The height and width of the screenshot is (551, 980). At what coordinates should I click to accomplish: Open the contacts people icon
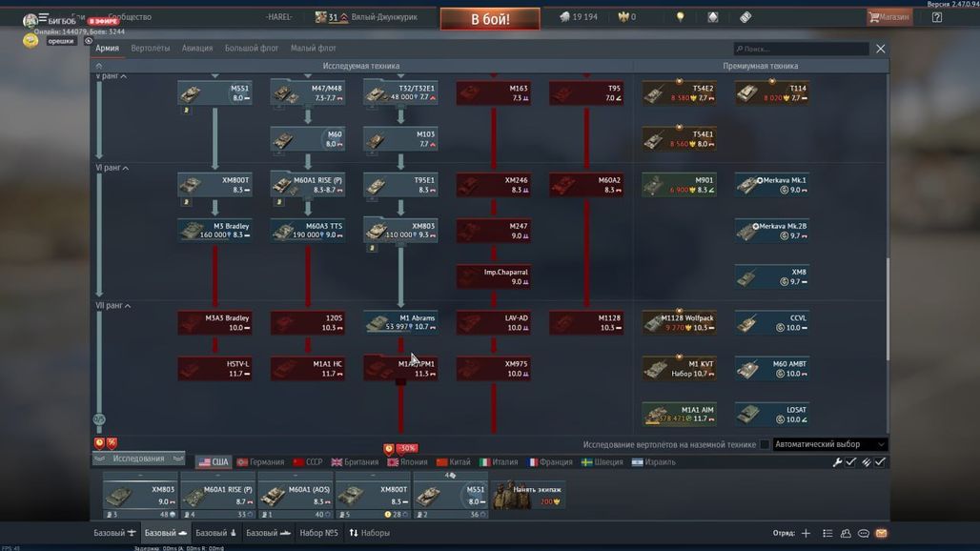846,533
